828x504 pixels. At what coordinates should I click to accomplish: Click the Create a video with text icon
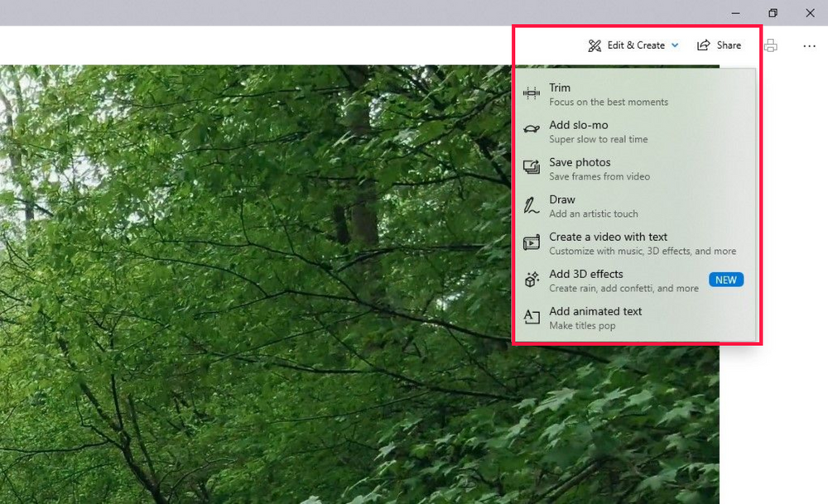click(532, 243)
